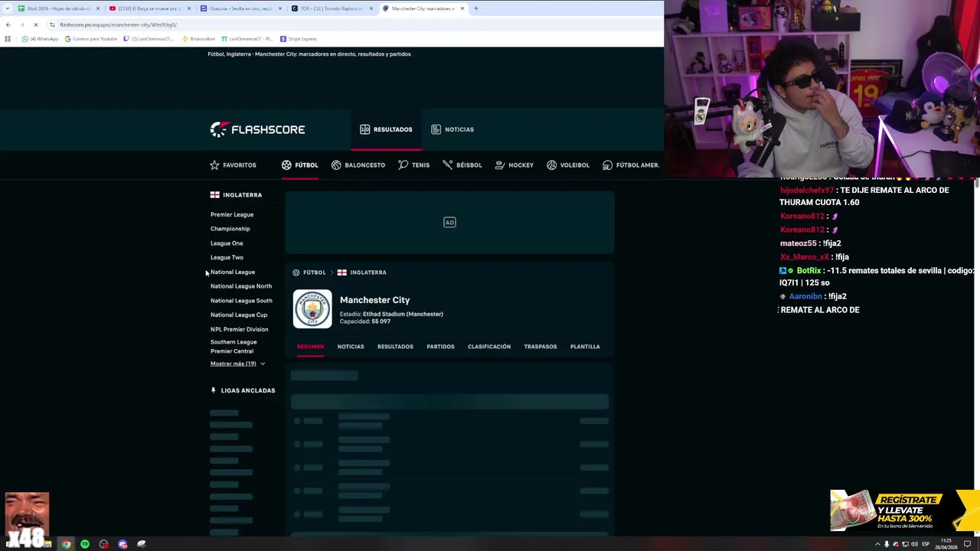Select the Partidos team tab
This screenshot has height=551, width=980.
pyautogui.click(x=440, y=347)
